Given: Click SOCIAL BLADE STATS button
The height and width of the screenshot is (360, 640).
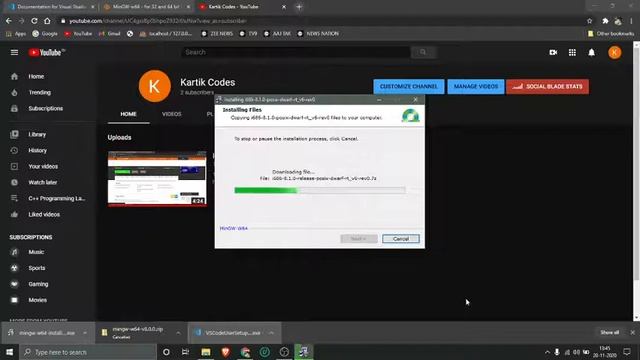Looking at the screenshot, I should [x=548, y=87].
